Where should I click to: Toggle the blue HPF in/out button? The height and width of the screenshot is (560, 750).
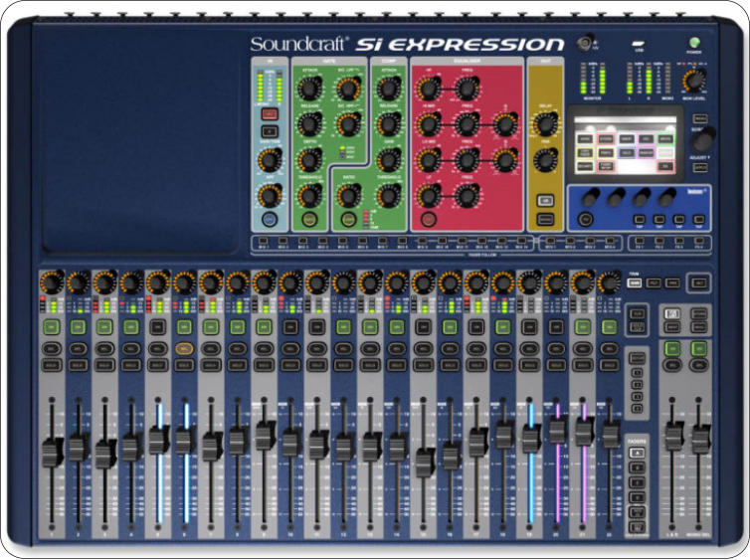click(x=270, y=219)
